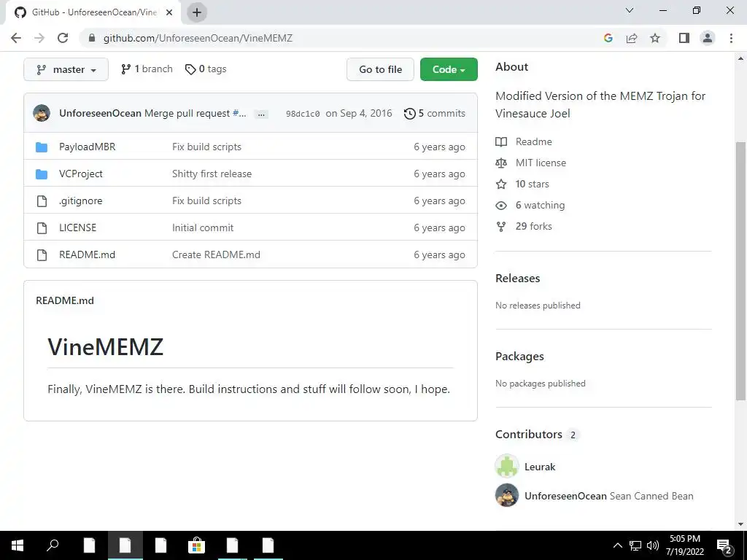View the 10 stars link

tap(522, 184)
